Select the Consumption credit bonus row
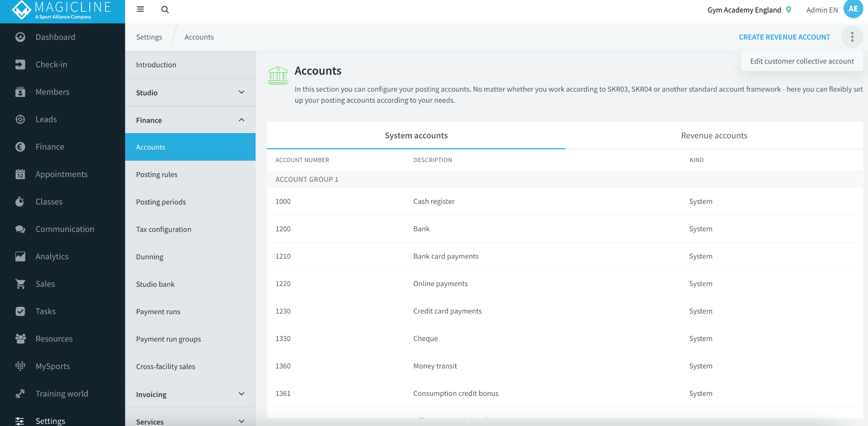Image resolution: width=868 pixels, height=426 pixels. pyautogui.click(x=565, y=394)
